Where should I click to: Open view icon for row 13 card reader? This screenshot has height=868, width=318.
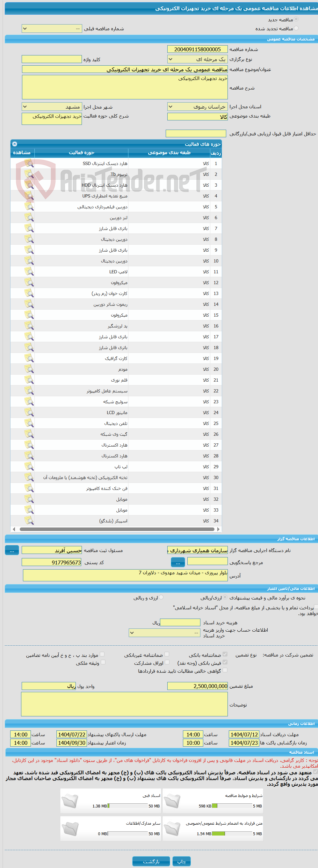29,293
